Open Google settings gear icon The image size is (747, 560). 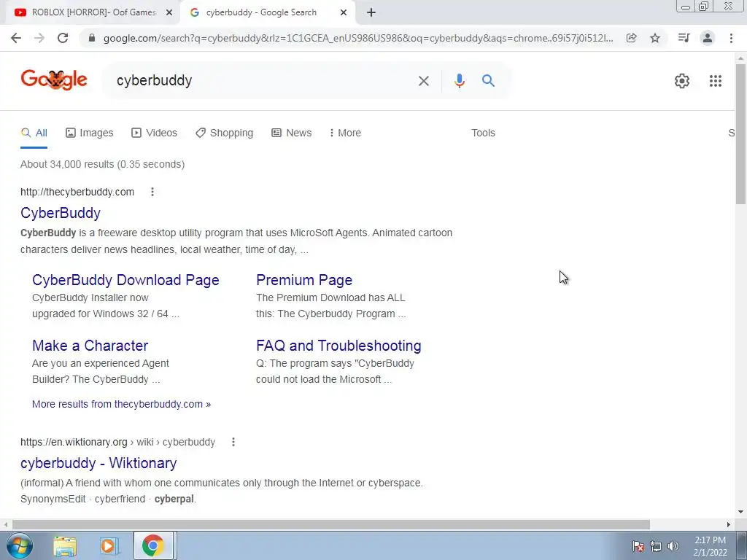tap(682, 81)
